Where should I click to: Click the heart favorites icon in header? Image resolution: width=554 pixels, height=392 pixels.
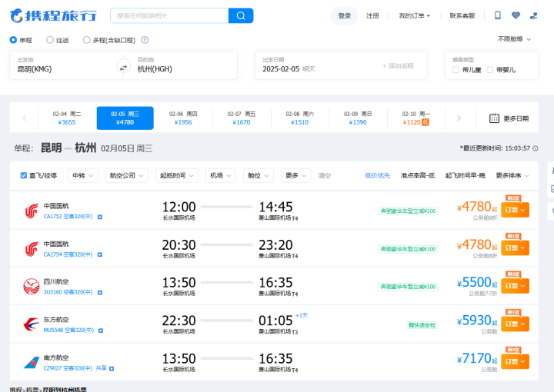pos(516,15)
